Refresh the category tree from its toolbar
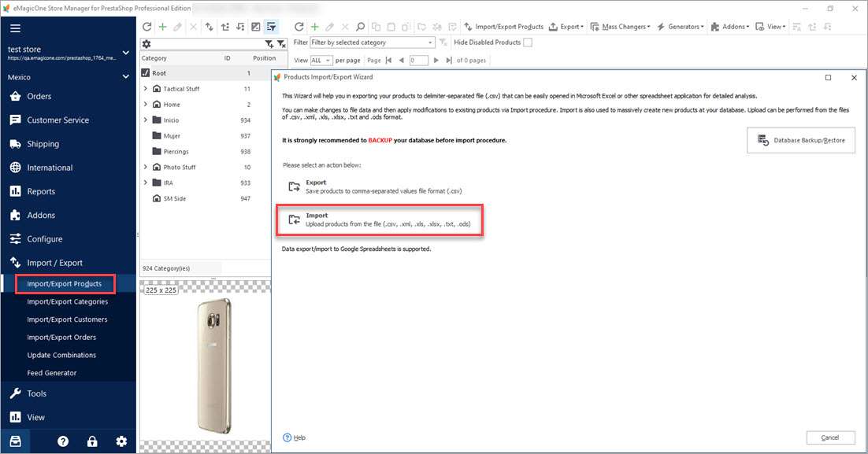 click(x=147, y=27)
